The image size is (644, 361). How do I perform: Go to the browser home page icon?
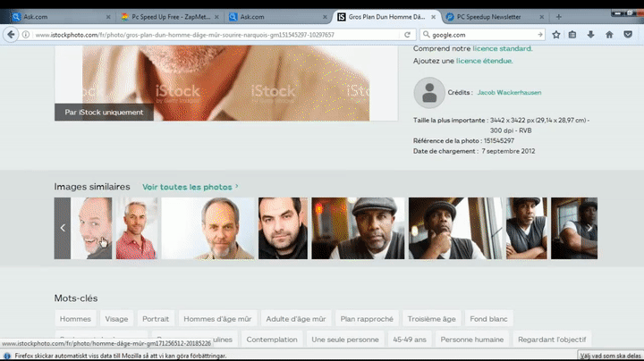(x=609, y=34)
